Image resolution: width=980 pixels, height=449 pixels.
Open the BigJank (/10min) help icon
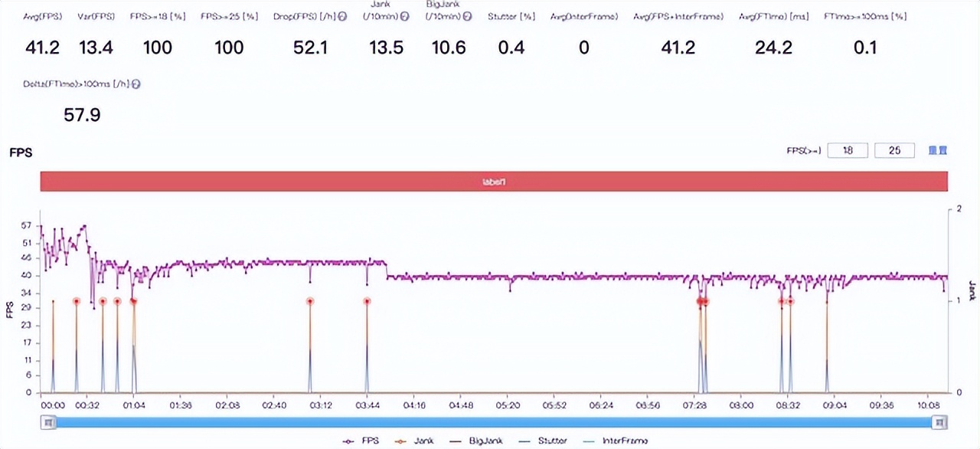[467, 15]
